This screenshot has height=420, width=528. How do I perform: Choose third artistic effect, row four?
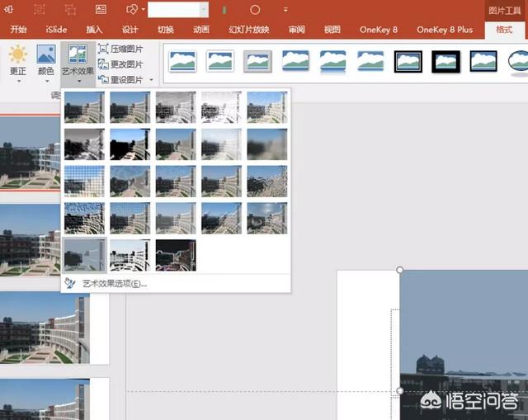pos(176,219)
